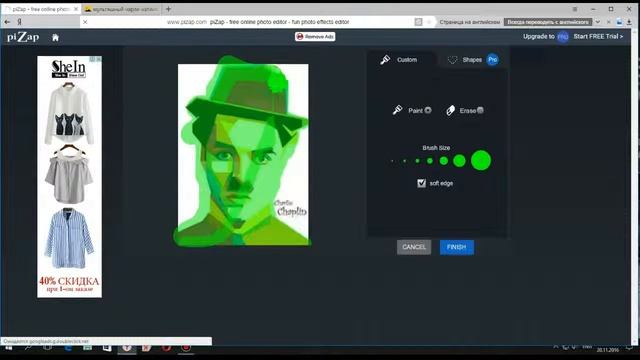Switch to the Shapes tab
The height and width of the screenshot is (360, 640).
click(473, 60)
